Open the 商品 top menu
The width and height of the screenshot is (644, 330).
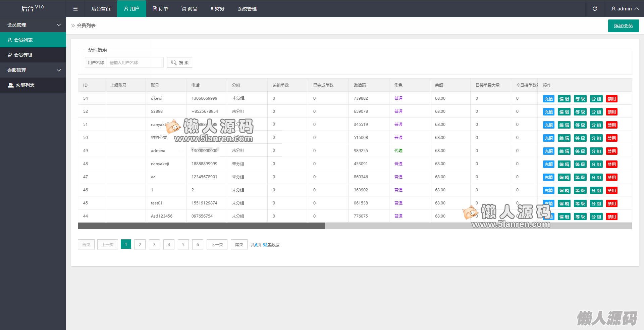pos(189,9)
